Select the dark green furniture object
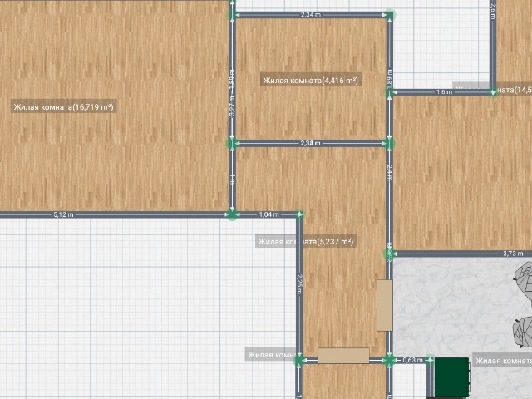The width and height of the screenshot is (532, 399). [451, 377]
